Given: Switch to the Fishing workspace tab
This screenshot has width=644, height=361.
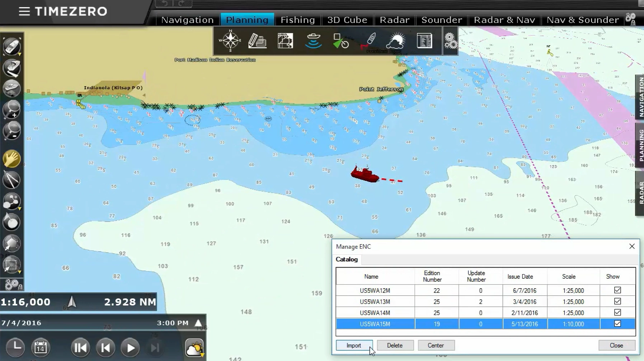Looking at the screenshot, I should tap(298, 20).
